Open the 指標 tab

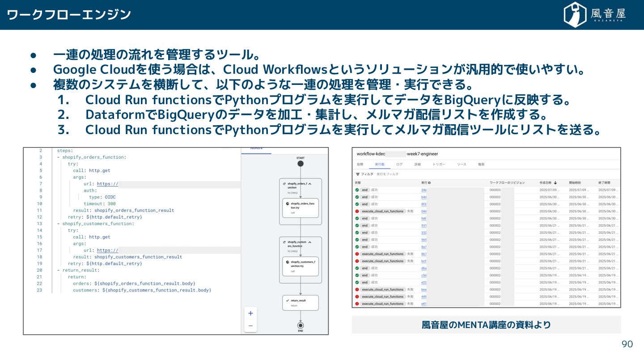[360, 164]
